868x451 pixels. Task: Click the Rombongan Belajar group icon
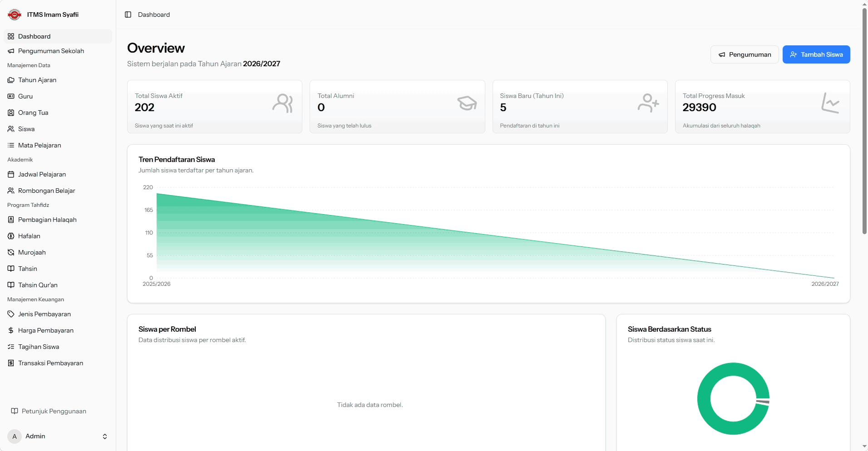(x=11, y=191)
